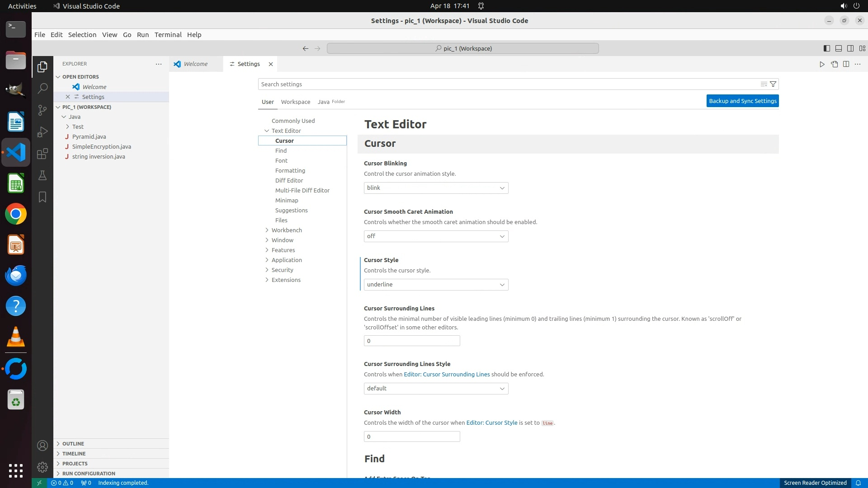Open the Cursor Blinking dropdown
The image size is (868, 488).
tap(436, 188)
